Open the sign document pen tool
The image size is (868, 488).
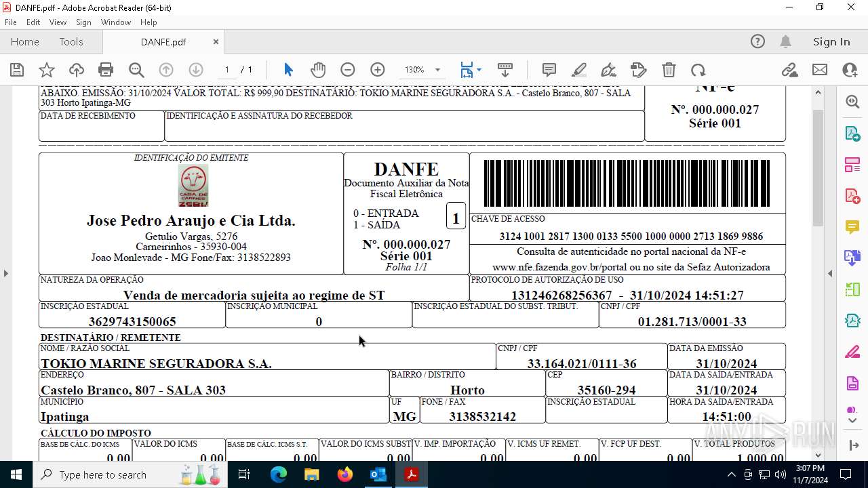tap(609, 70)
